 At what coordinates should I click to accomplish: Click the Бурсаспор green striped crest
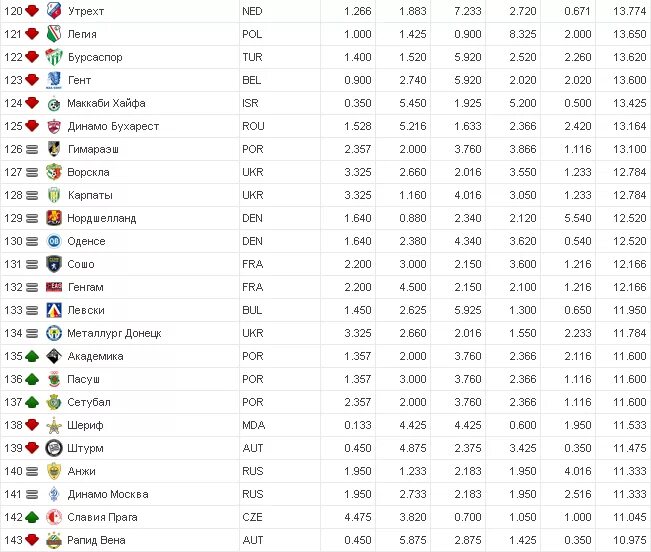click(x=54, y=57)
